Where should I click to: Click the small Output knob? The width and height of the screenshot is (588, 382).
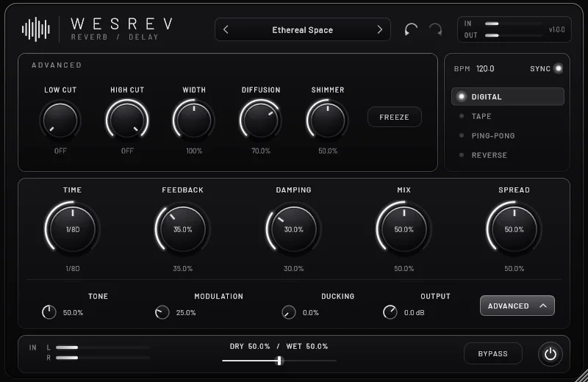[390, 312]
